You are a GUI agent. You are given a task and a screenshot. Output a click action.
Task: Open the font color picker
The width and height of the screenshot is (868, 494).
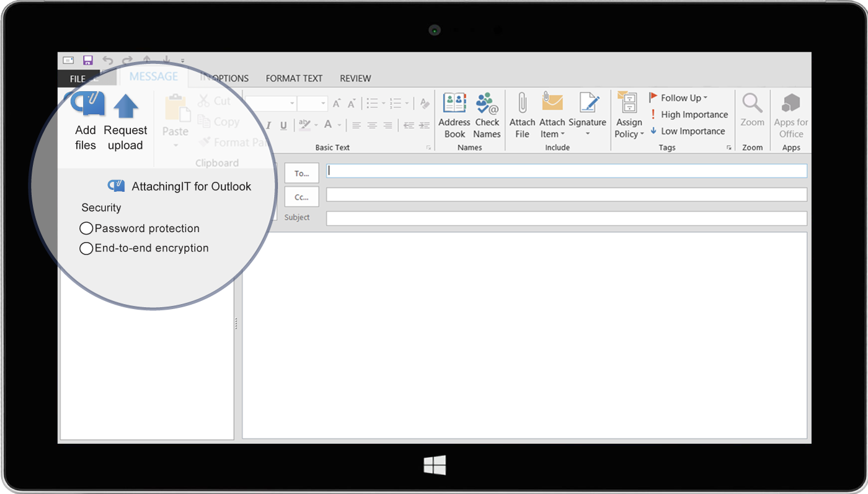[x=339, y=125]
